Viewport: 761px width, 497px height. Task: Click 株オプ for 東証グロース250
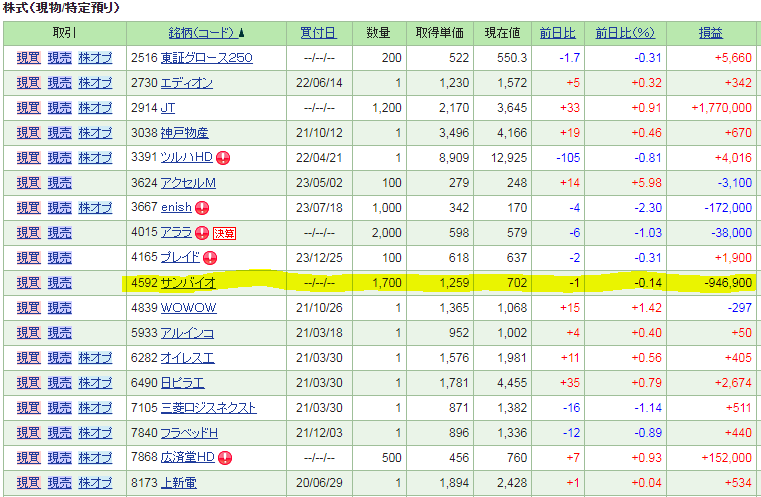point(95,58)
